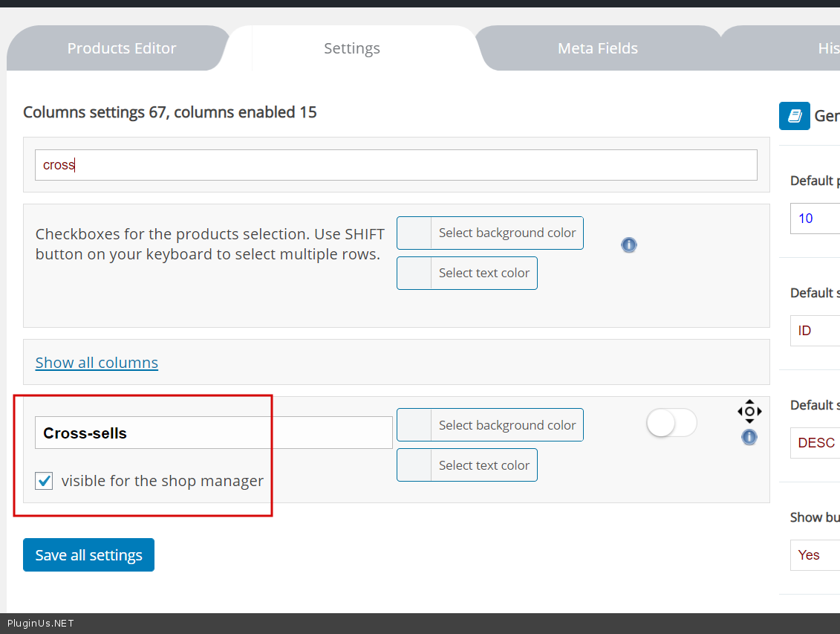Open the Yes dropdown under Show
The height and width of the screenshot is (634, 840).
(815, 554)
